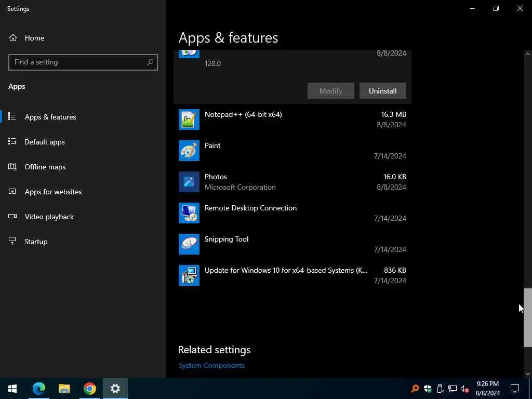
Task: Select the Remote Desktop Connection entry
Action: tap(292, 213)
